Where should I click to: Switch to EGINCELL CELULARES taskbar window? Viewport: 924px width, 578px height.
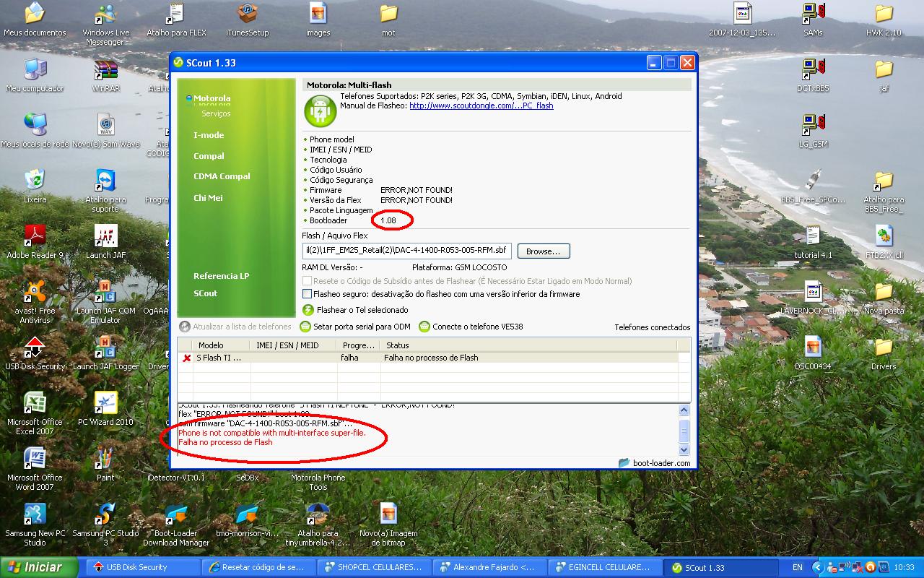click(x=605, y=567)
